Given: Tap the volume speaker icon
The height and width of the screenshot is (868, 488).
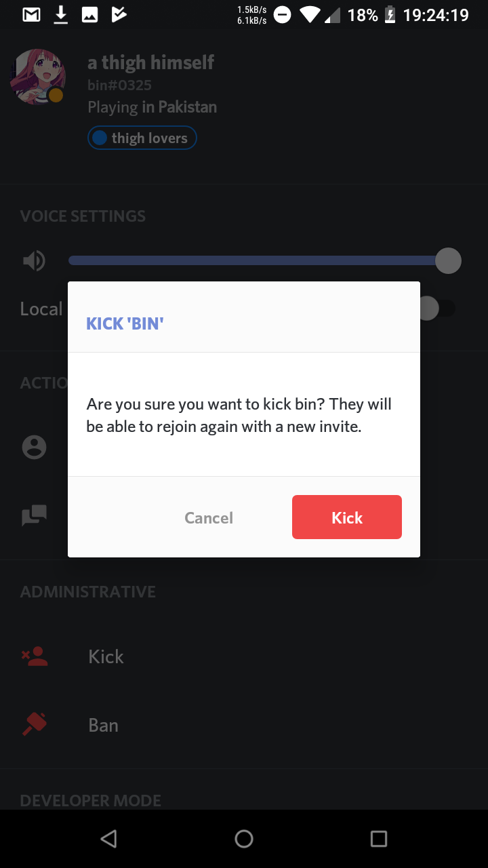Looking at the screenshot, I should pos(34,260).
